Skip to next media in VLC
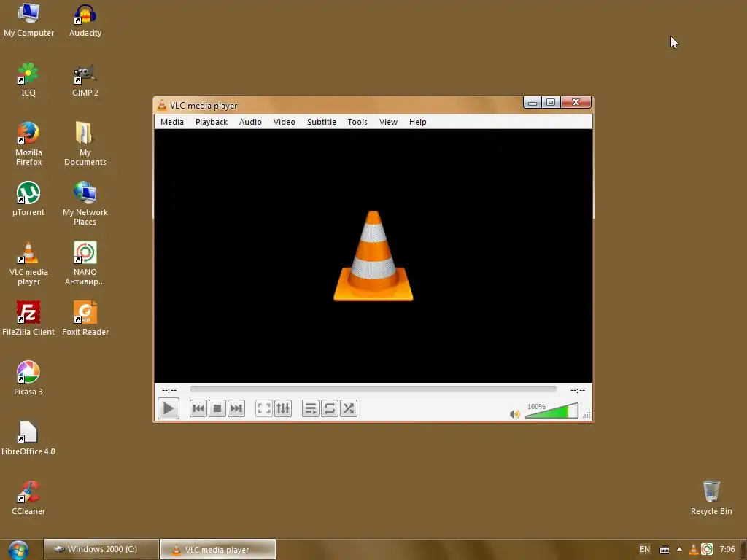This screenshot has width=747, height=560. 236,408
